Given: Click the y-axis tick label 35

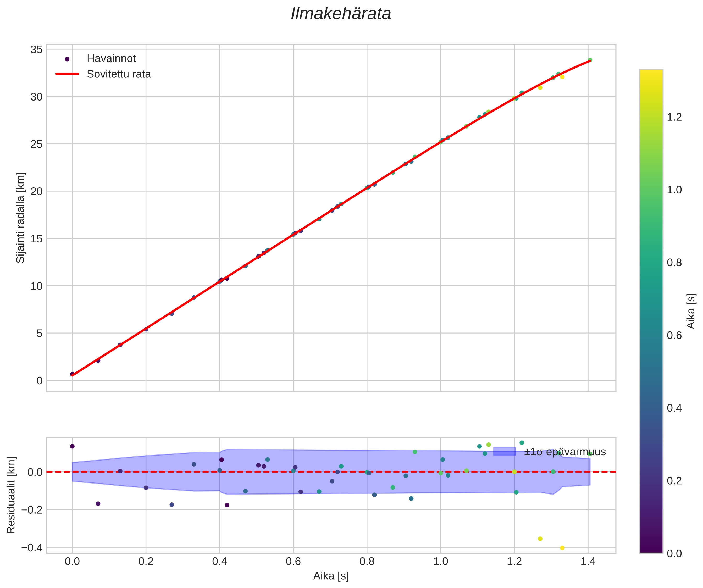Looking at the screenshot, I should [36, 49].
